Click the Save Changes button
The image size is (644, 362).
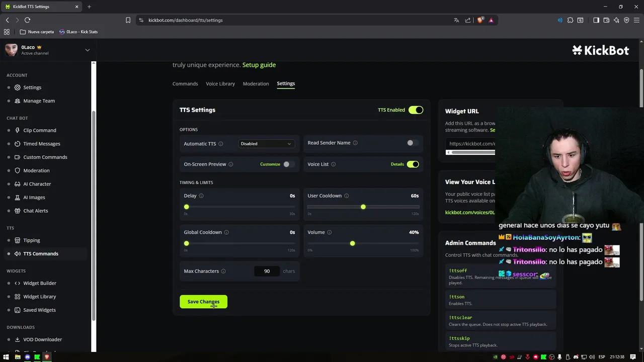(x=203, y=302)
